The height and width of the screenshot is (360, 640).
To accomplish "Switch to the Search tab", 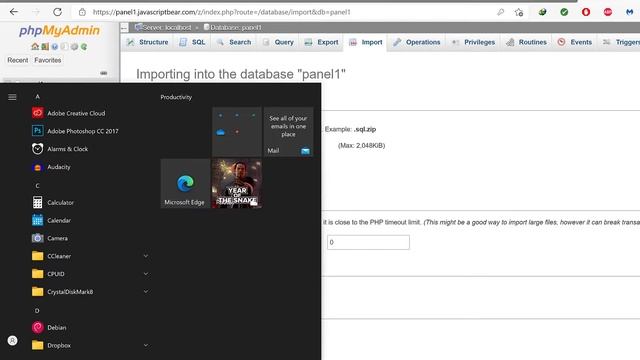I will pyautogui.click(x=234, y=42).
